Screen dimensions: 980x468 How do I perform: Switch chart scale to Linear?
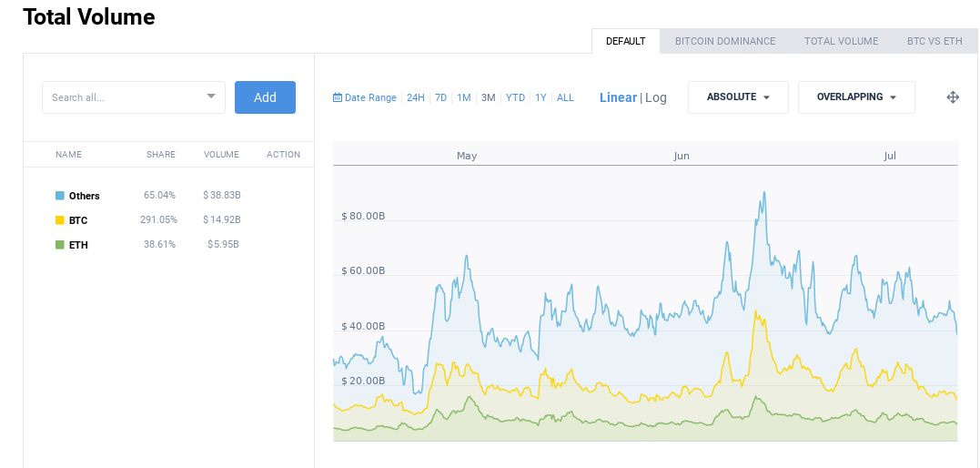[x=618, y=97]
